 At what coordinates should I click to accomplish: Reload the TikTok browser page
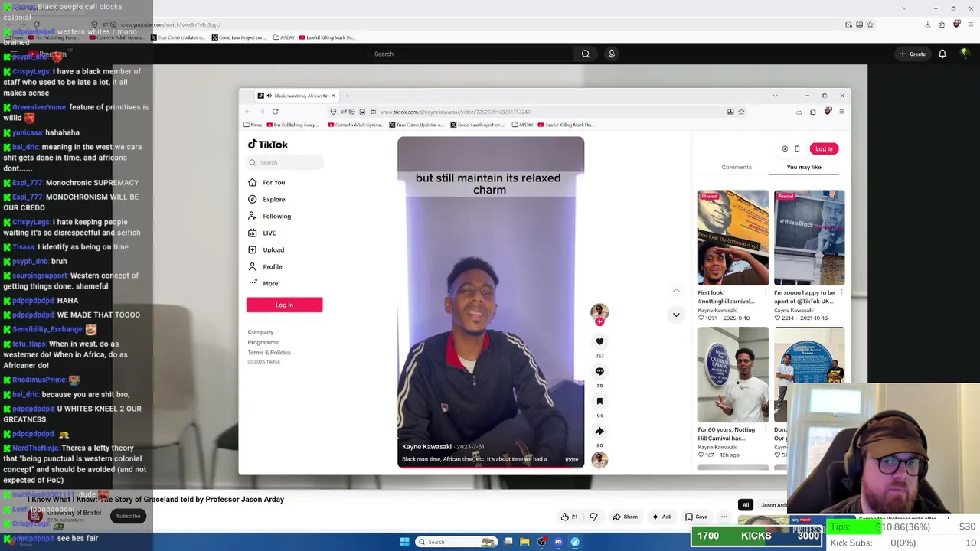point(275,112)
